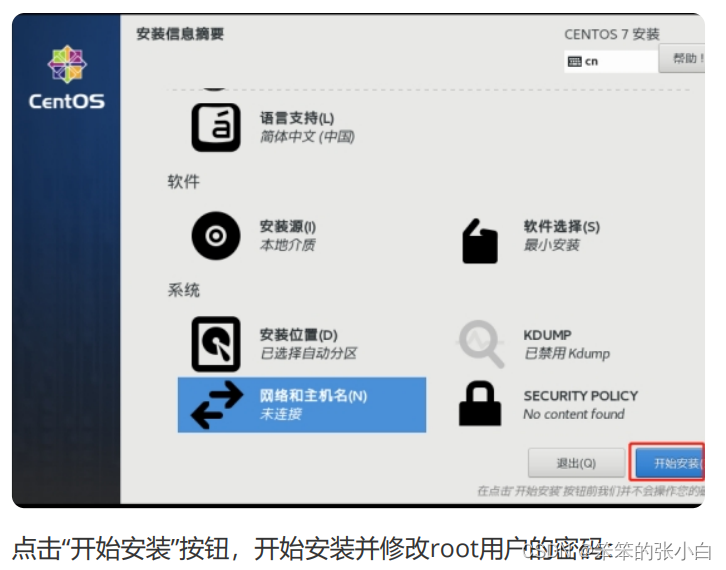This screenshot has height=570, width=726.
Task: Click the 开始安装 (Begin Installation) button
Action: [x=670, y=463]
